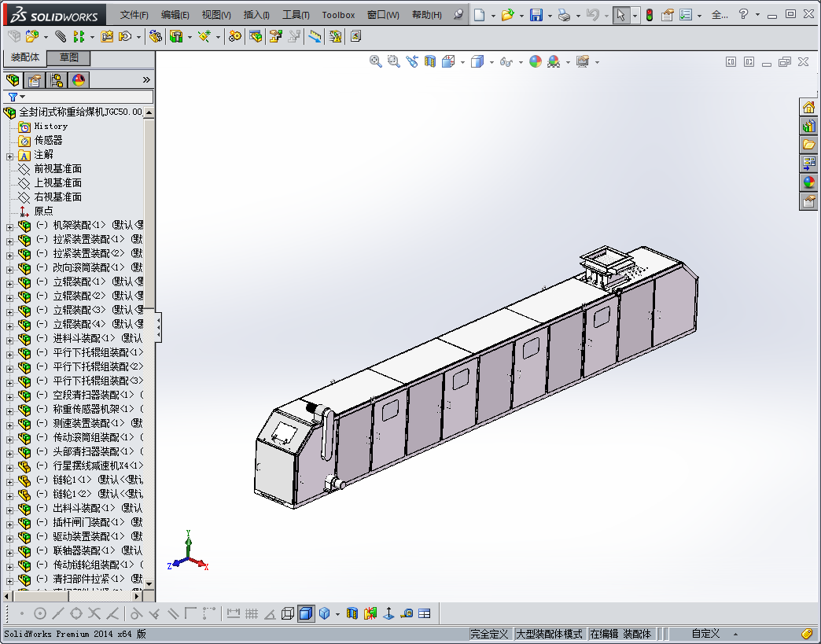
Task: Select the 装配体 command tab
Action: [x=25, y=57]
